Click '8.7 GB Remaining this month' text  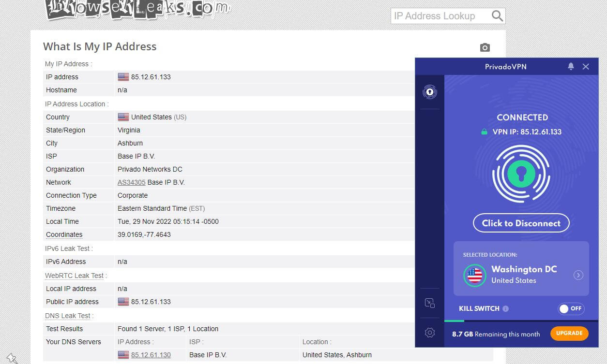496,334
